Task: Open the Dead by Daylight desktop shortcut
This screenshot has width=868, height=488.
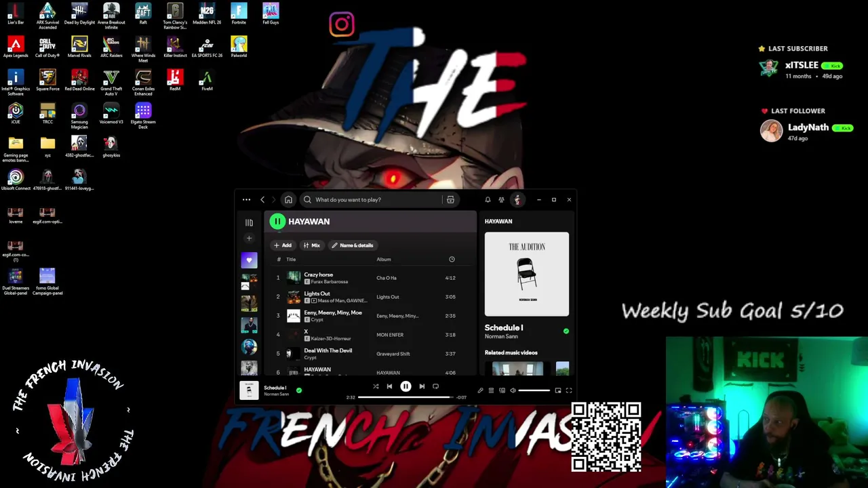Action: pyautogui.click(x=79, y=14)
